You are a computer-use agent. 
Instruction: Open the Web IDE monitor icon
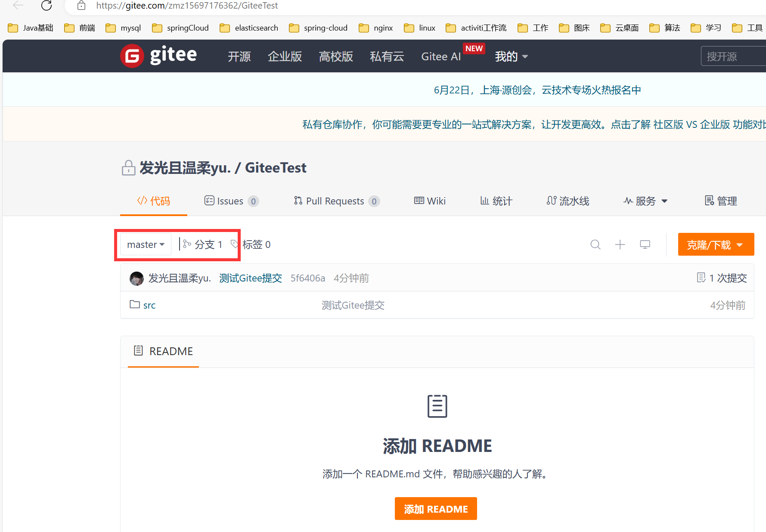(x=645, y=244)
